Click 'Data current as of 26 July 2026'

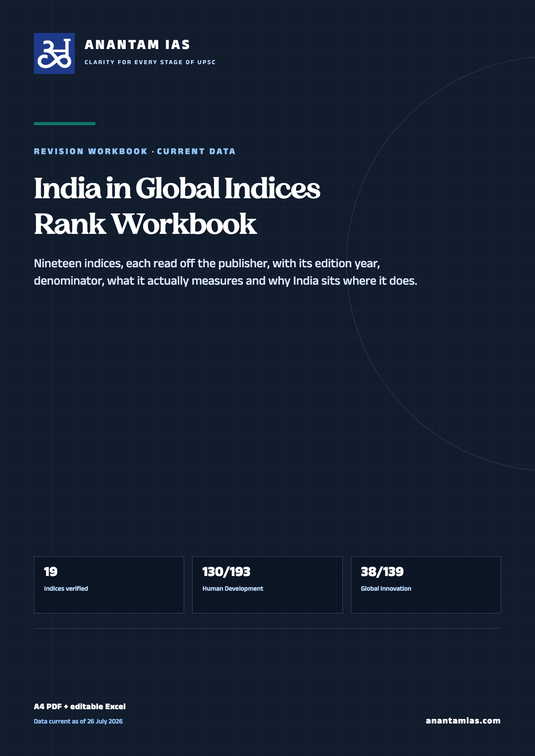(78, 721)
